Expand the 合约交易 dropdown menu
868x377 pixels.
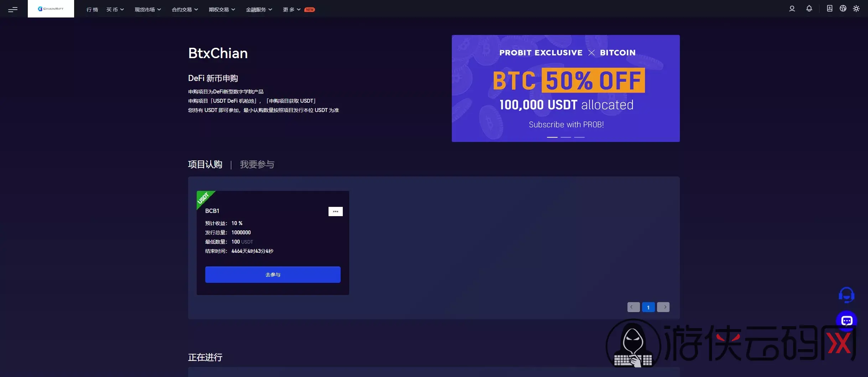pyautogui.click(x=185, y=10)
